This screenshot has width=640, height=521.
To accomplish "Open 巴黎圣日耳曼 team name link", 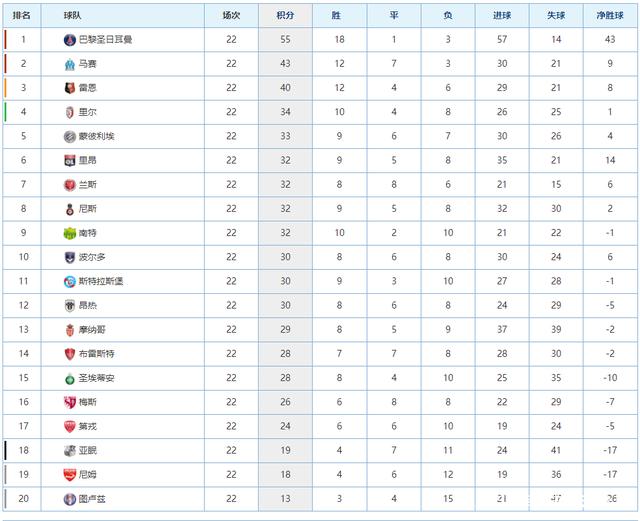I will 105,40.
